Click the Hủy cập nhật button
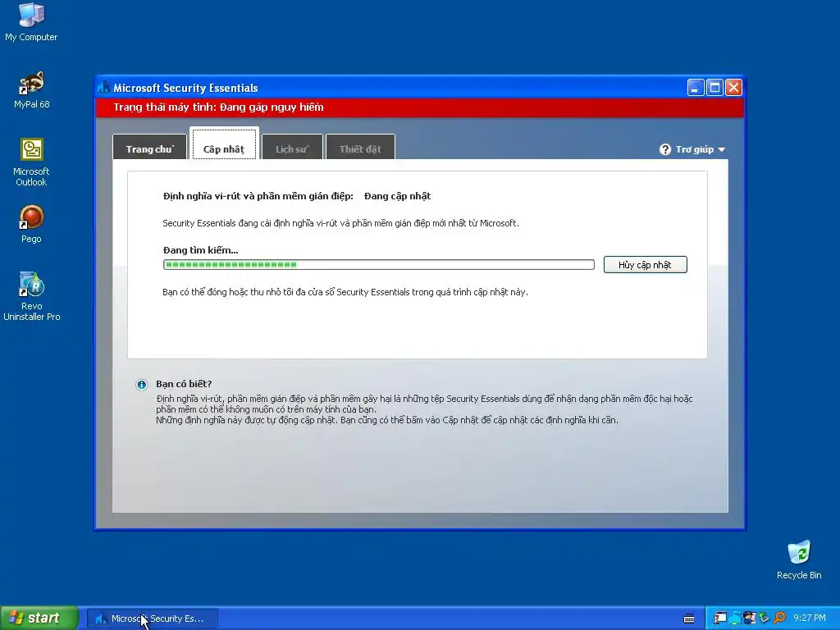Image resolution: width=840 pixels, height=630 pixels. click(x=645, y=265)
